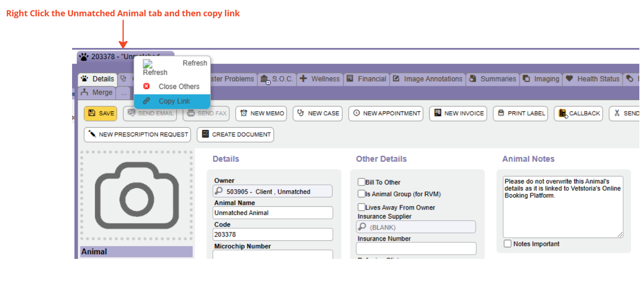Click the floppy disk icon on Save
The image size is (644, 292).
click(x=92, y=113)
